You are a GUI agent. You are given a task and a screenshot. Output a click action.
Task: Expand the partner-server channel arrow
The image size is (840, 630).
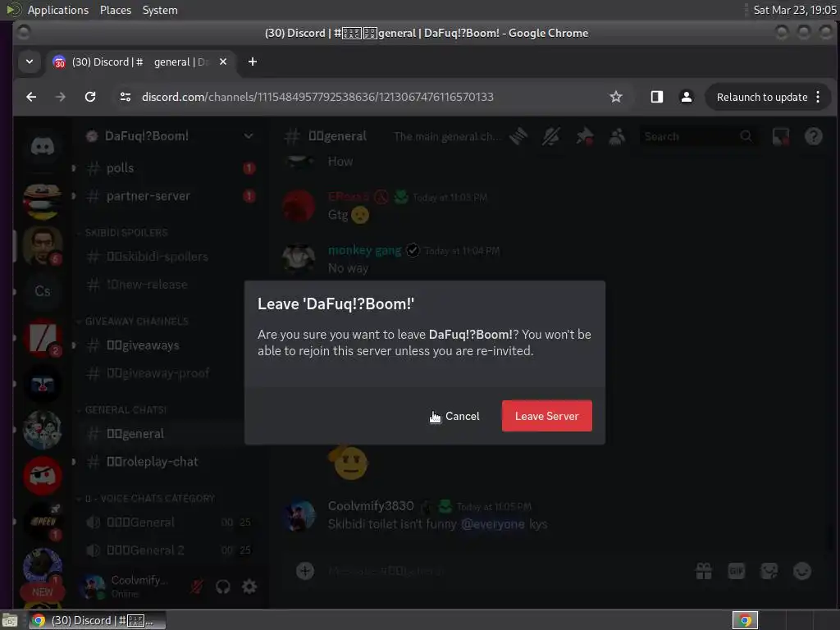73,196
